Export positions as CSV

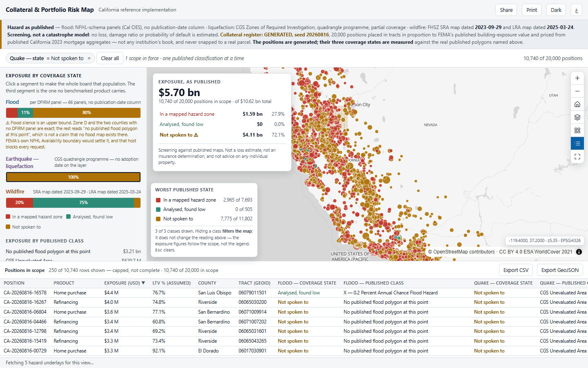click(x=516, y=270)
